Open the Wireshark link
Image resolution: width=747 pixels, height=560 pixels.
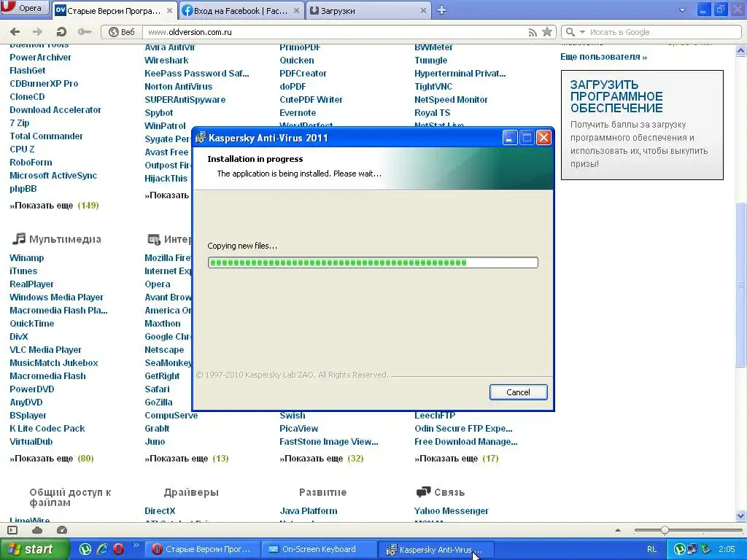pos(166,60)
